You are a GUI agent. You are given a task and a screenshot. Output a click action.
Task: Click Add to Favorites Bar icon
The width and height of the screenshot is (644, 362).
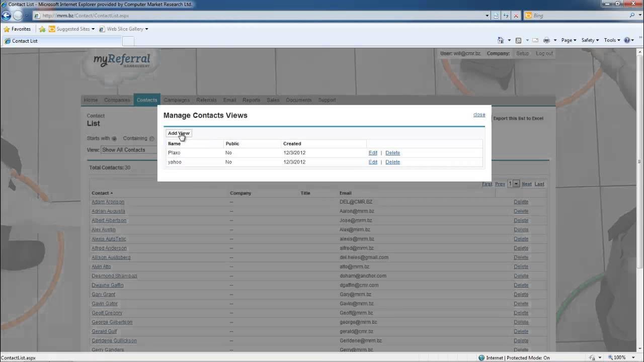(42, 29)
